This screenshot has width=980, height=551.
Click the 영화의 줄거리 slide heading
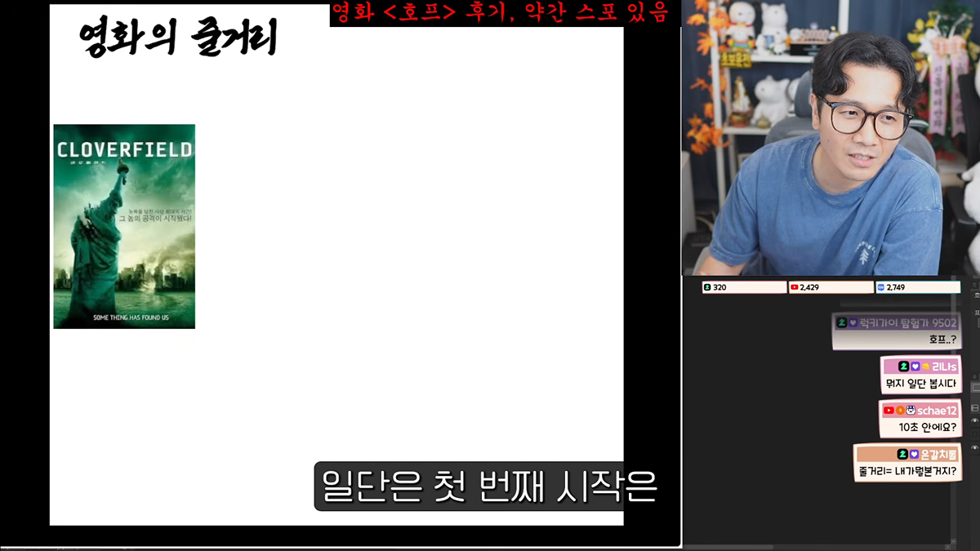[x=177, y=38]
